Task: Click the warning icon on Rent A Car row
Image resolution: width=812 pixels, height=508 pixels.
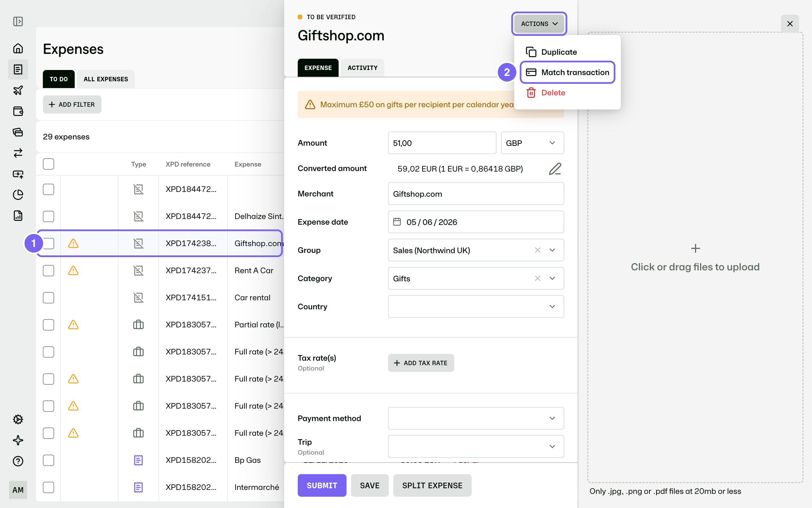Action: coord(73,270)
